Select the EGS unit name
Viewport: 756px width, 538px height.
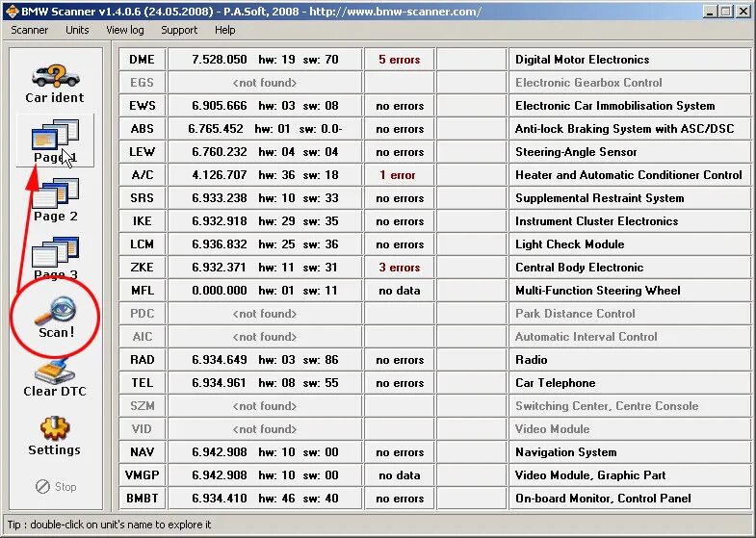point(143,83)
